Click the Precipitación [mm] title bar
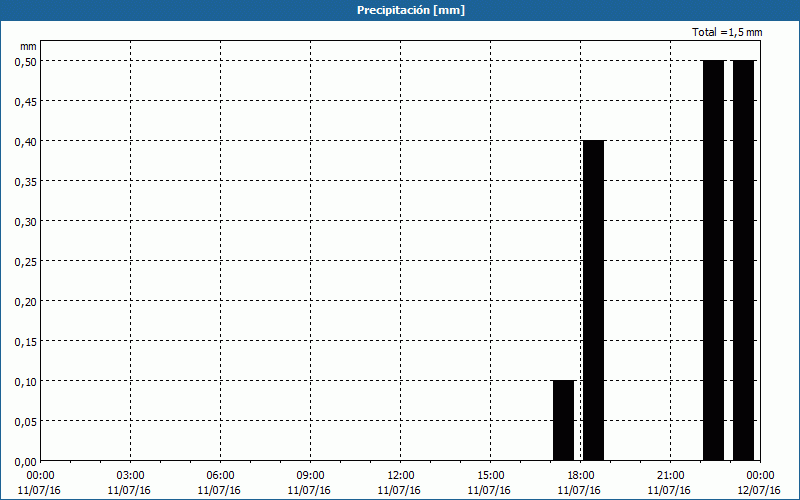 400,10
